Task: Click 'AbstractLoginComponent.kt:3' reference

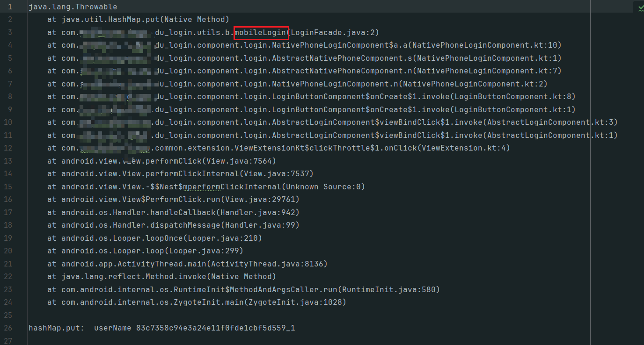Action: tap(550, 122)
